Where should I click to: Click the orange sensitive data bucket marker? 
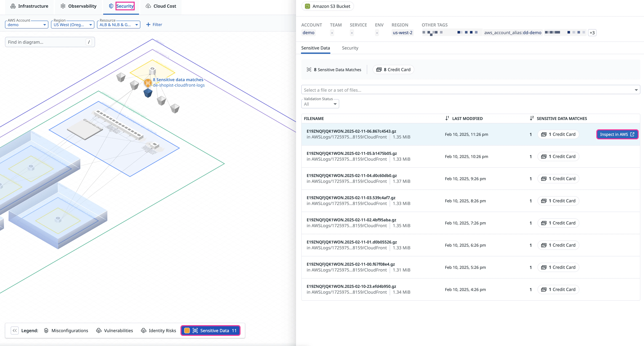pyautogui.click(x=148, y=83)
